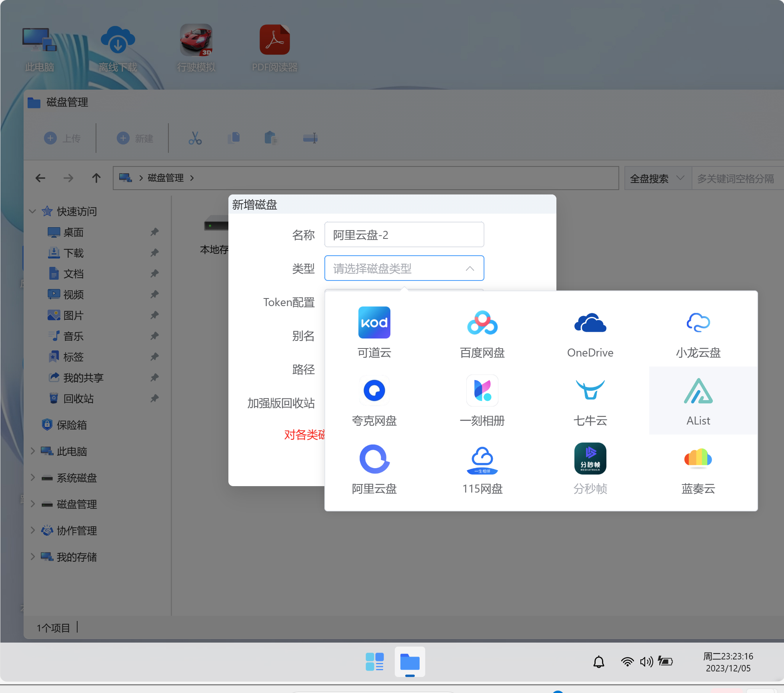Unpin 视频 via its pin icon
784x693 pixels.
[154, 294]
